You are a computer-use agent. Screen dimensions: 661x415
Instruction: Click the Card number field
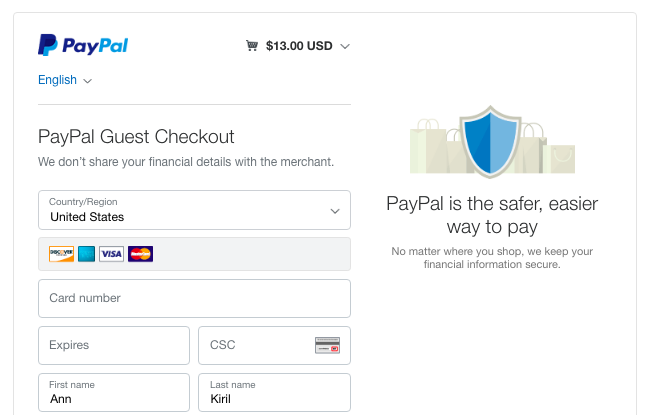194,298
